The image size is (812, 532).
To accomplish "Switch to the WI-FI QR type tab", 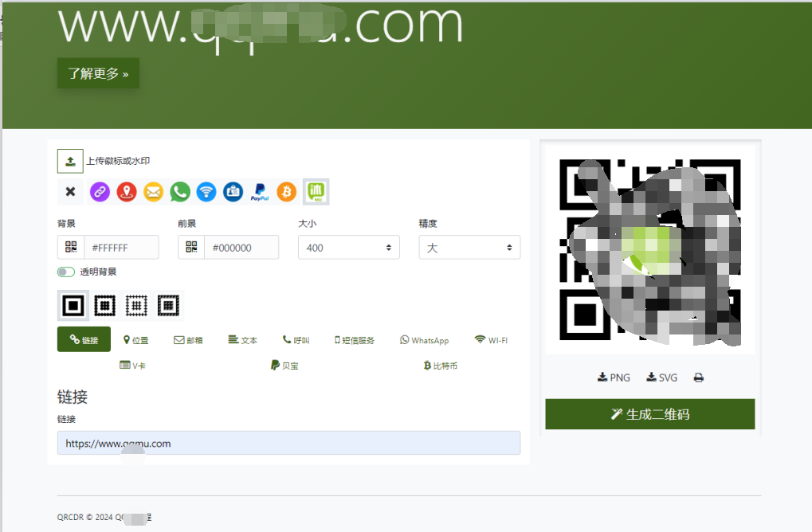I will pos(490,339).
